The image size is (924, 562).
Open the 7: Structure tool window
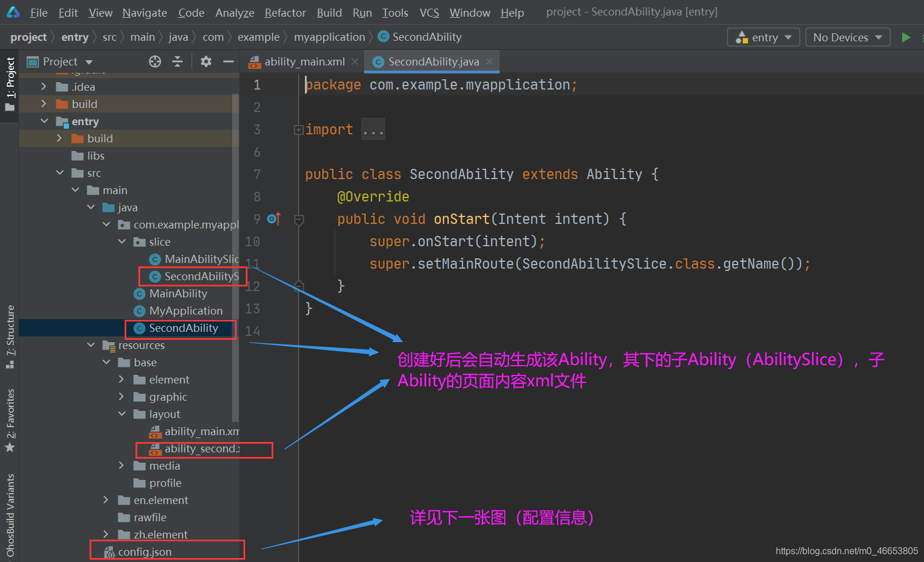(x=10, y=337)
